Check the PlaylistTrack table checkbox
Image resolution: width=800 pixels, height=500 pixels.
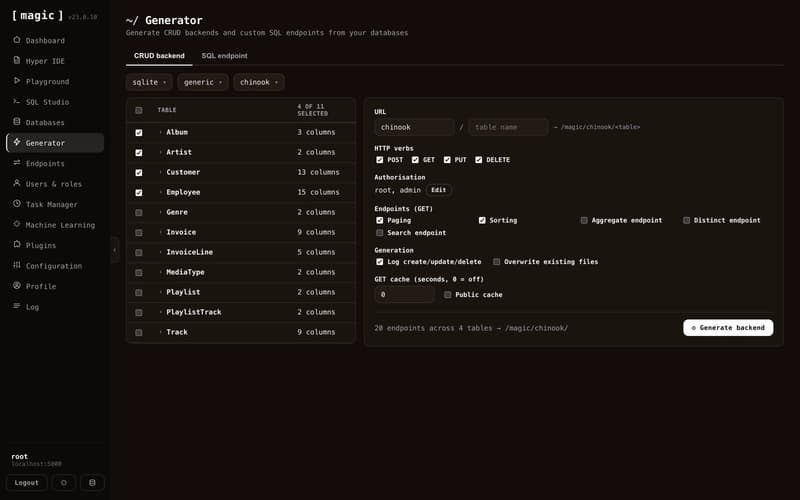tap(139, 312)
